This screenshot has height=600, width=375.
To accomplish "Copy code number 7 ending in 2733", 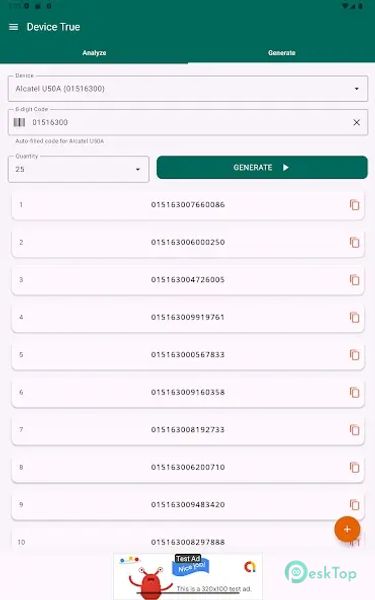I will pyautogui.click(x=354, y=430).
